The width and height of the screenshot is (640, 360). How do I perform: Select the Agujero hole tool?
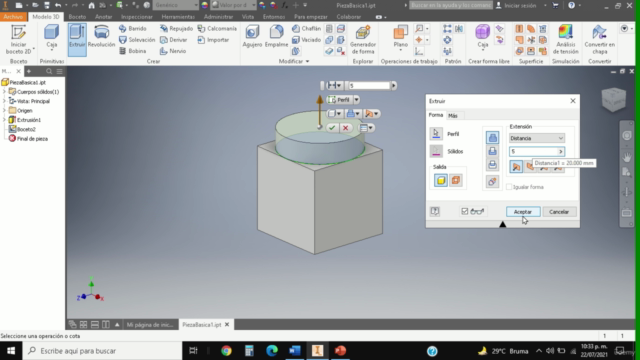[x=252, y=37]
